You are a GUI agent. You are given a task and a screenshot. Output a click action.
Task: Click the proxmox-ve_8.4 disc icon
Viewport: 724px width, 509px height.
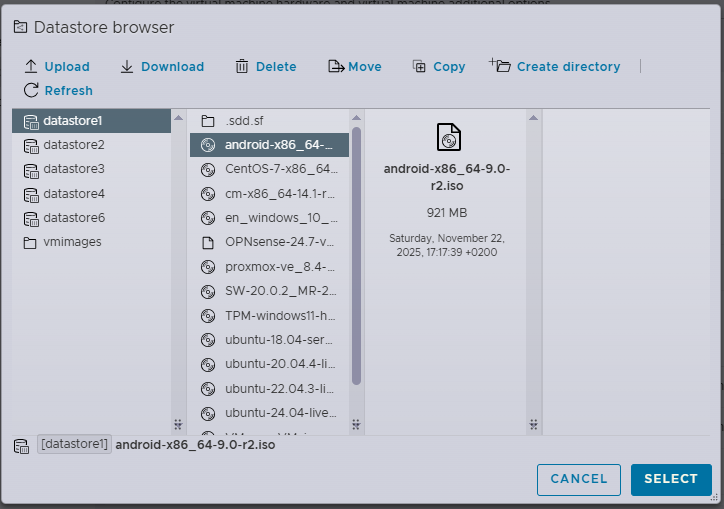208,267
